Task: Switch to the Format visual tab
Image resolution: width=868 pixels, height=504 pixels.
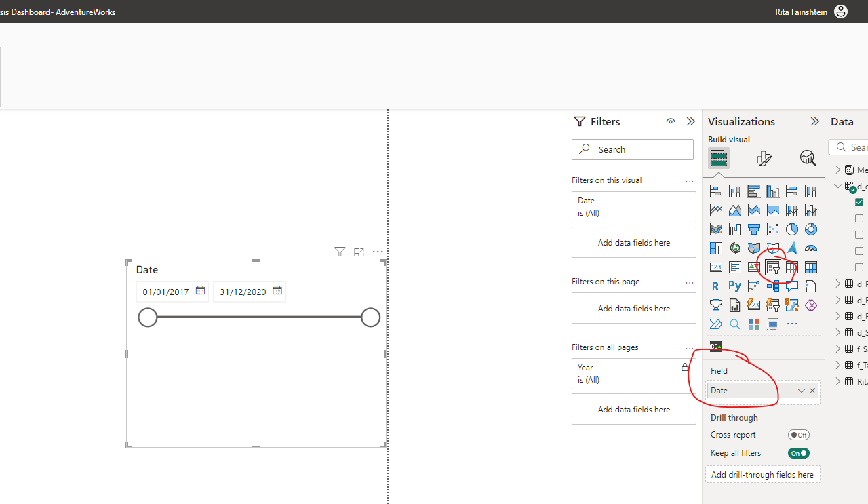Action: coord(764,158)
